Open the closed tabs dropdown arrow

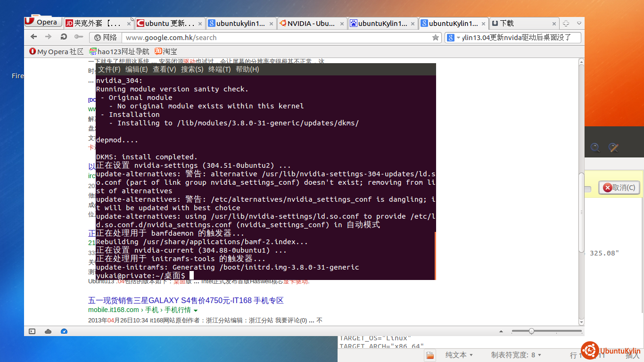(x=579, y=23)
